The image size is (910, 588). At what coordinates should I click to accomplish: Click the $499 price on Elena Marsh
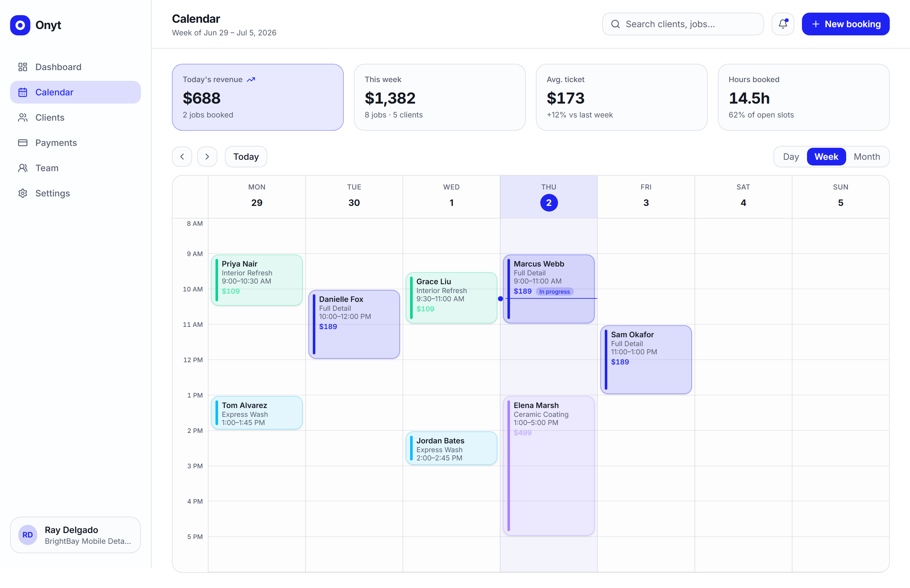(522, 433)
